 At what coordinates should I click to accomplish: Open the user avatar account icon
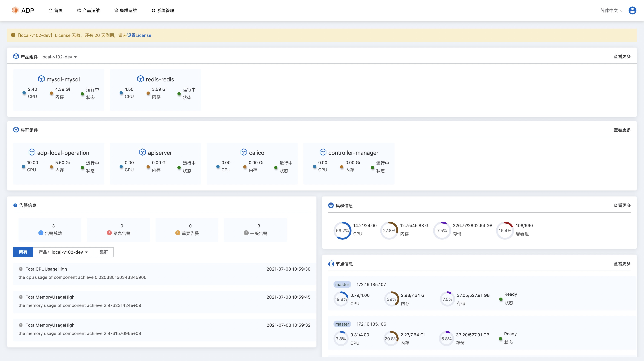(x=632, y=11)
